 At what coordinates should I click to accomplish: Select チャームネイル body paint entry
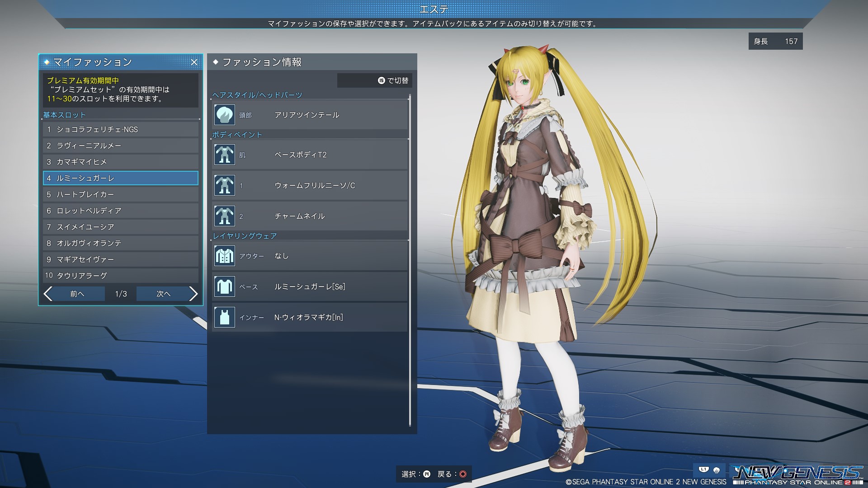coord(310,216)
